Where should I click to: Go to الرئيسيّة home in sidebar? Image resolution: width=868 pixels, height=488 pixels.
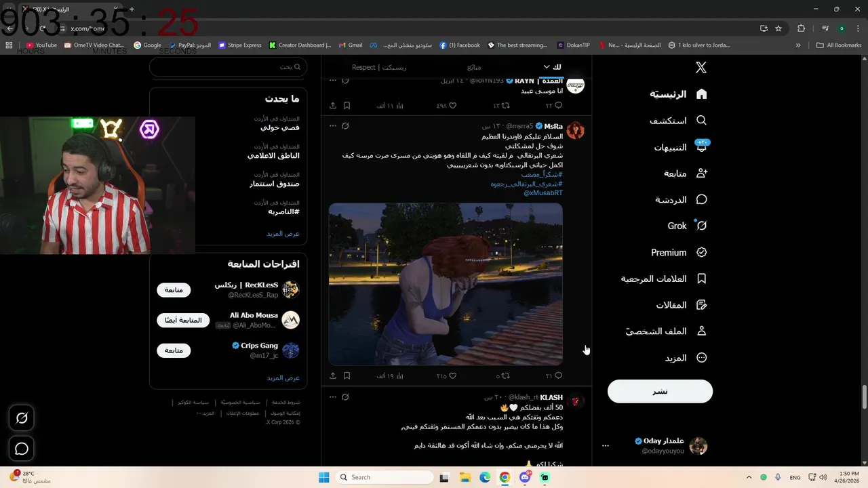(x=678, y=94)
